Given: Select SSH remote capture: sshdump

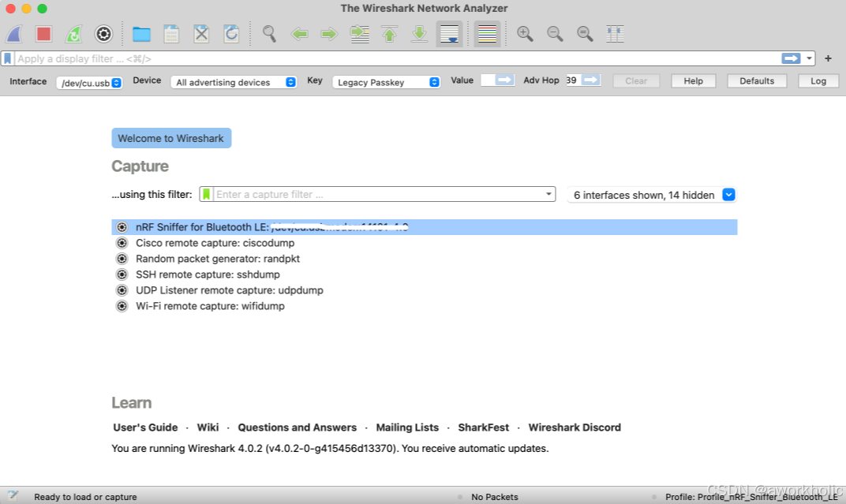Looking at the screenshot, I should pos(424,274).
